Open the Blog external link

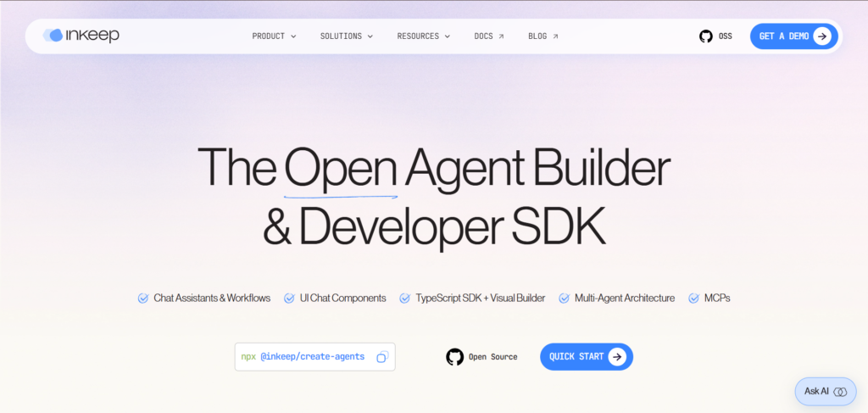point(543,36)
